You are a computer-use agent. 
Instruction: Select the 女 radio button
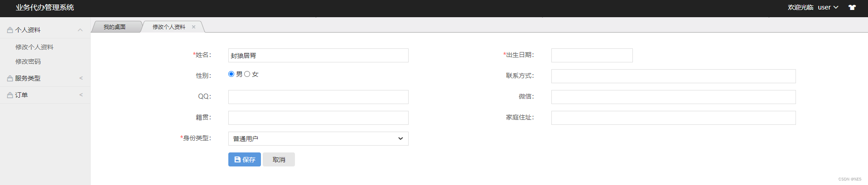247,74
